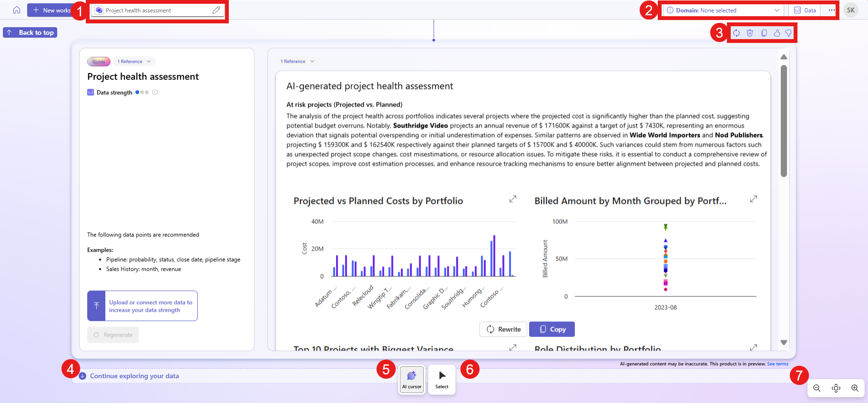Click the 'Data strength' label
Viewport: 868px width, 403px height.
click(x=114, y=93)
